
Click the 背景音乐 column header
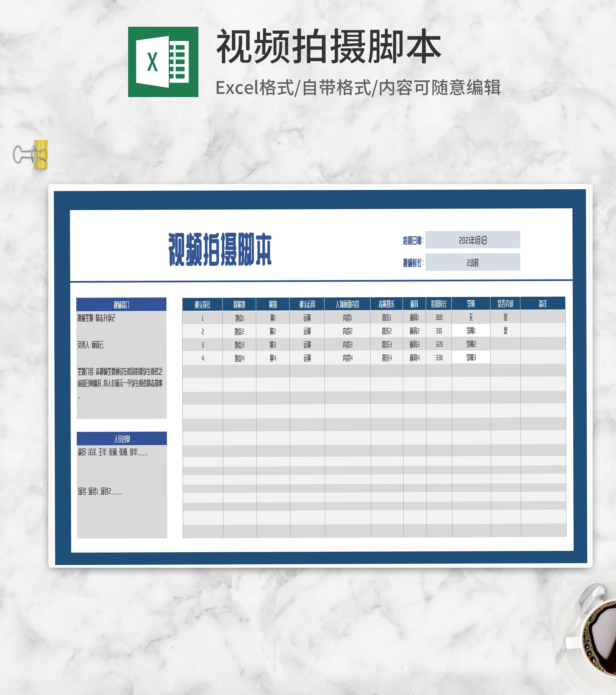[386, 304]
